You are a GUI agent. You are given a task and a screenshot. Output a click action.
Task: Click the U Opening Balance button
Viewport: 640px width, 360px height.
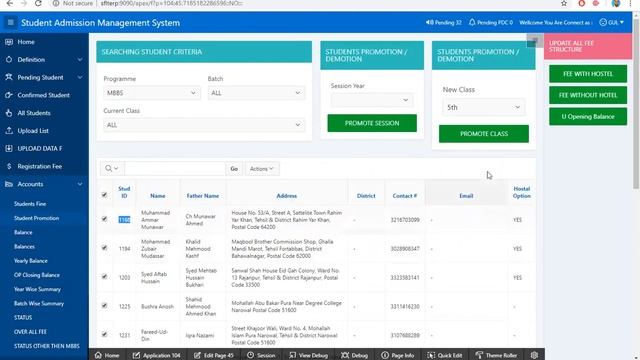pos(588,117)
